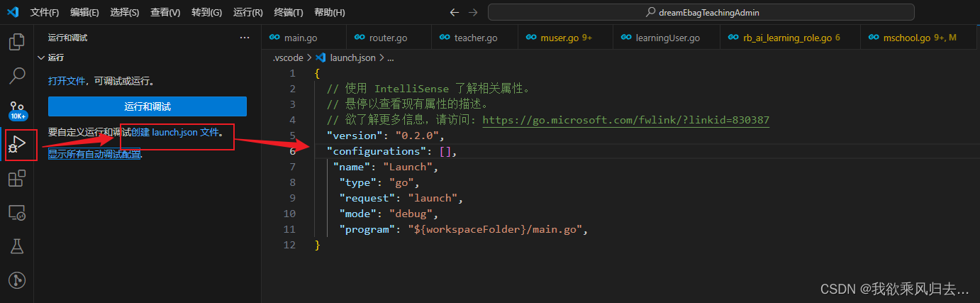Open the 帮助(H) menu
This screenshot has width=980, height=303.
(x=329, y=13)
